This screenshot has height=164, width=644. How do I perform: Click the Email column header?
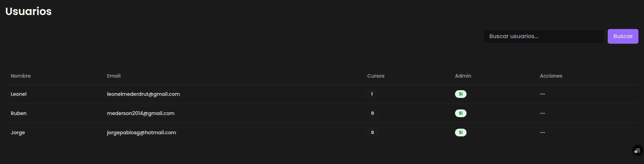pos(114,76)
